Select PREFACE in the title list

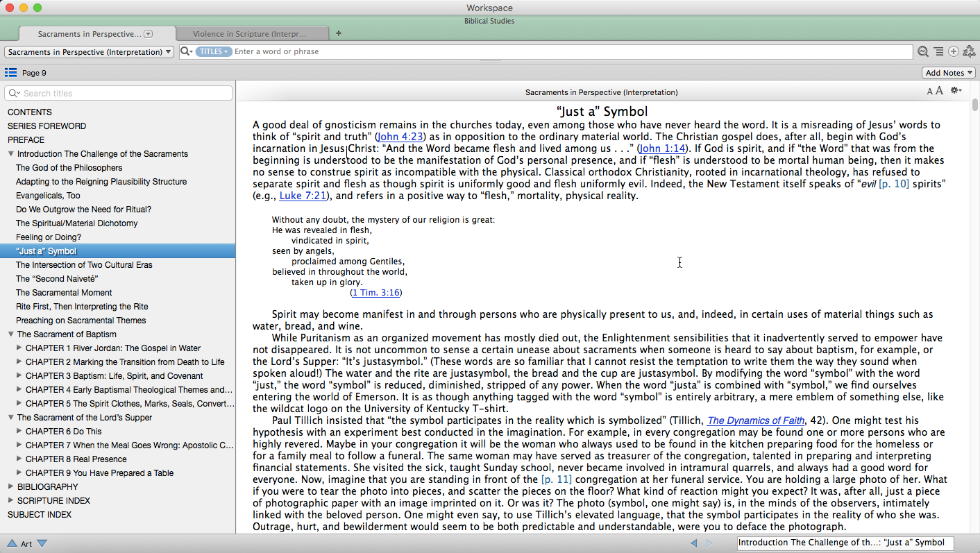(x=26, y=140)
